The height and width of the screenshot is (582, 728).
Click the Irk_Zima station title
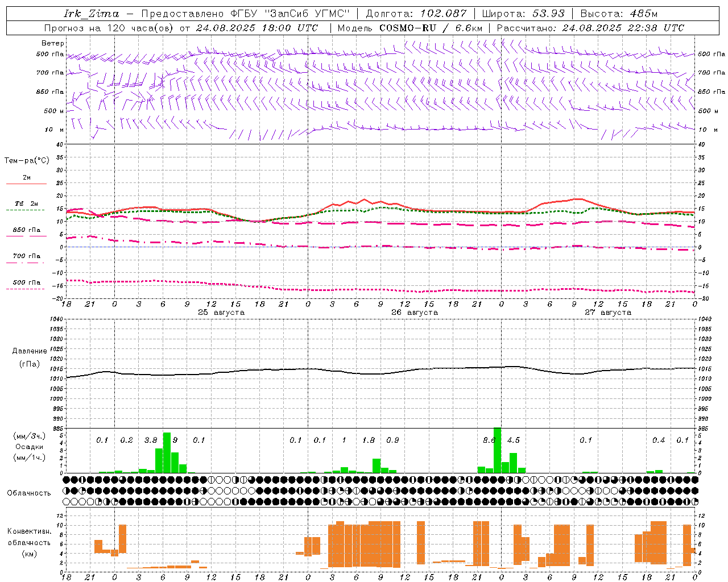(92, 14)
